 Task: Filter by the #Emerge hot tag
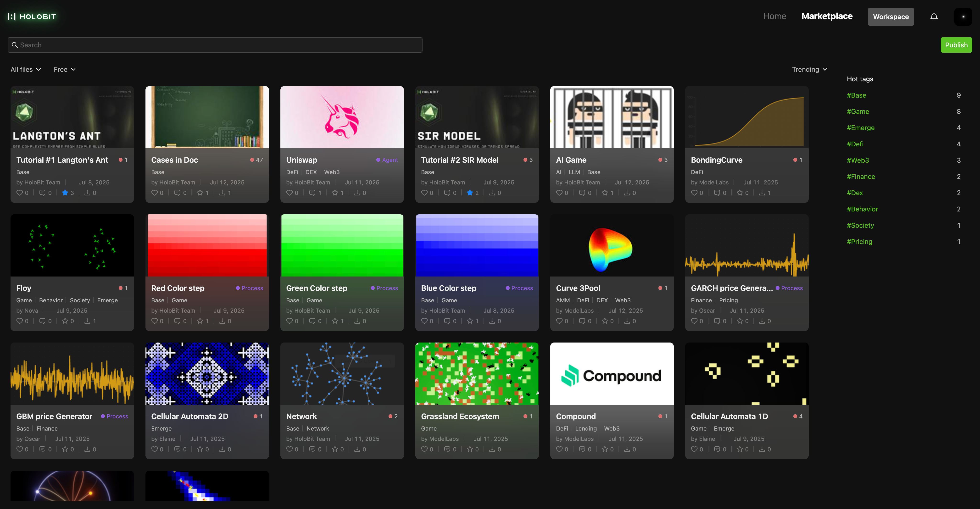[861, 128]
